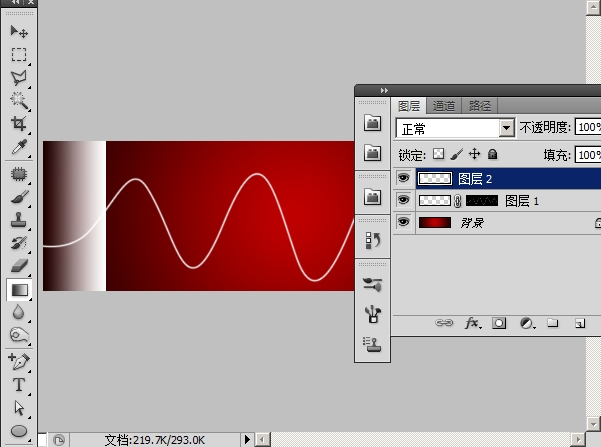Add a layer mask

pos(499,323)
